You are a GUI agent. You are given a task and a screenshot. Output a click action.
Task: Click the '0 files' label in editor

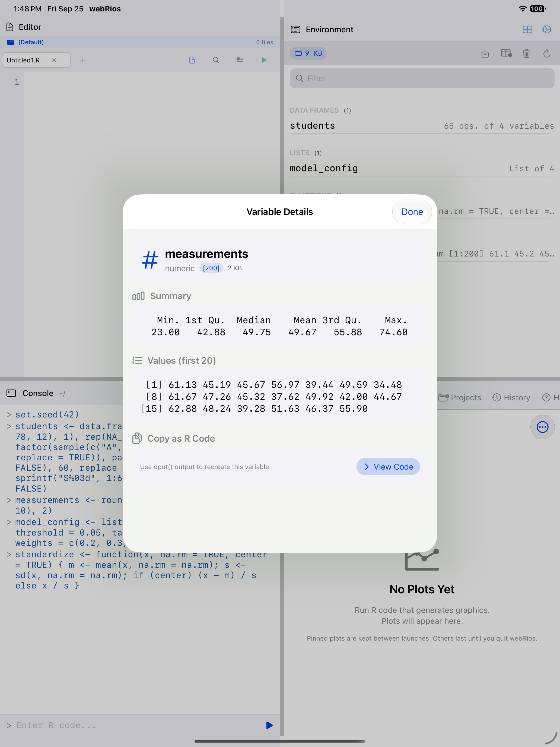265,42
